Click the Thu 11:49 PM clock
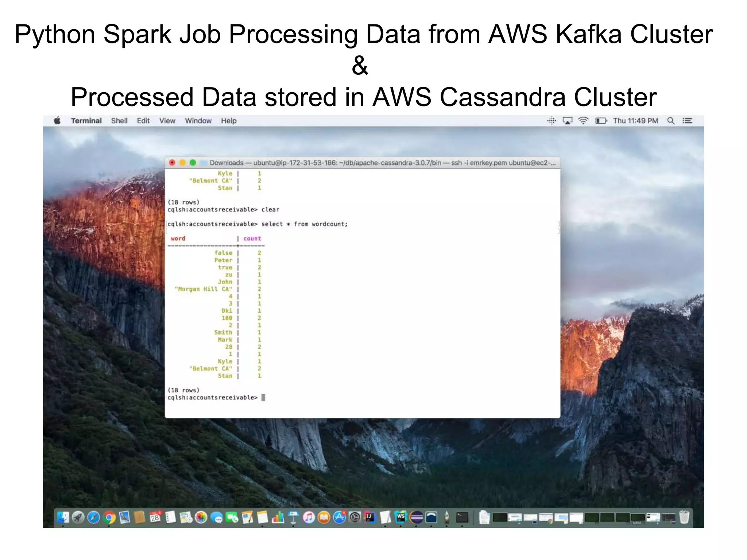The height and width of the screenshot is (560, 747). tap(635, 121)
